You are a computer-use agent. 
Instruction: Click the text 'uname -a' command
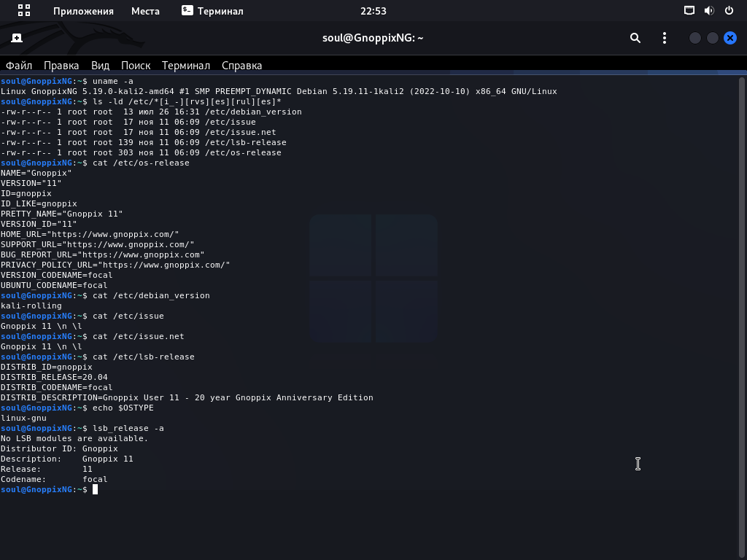click(x=113, y=81)
